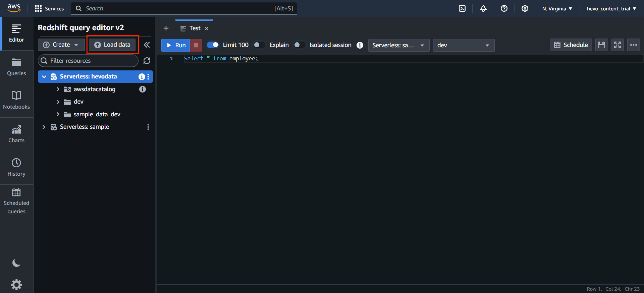Refresh the resources list
644x293 pixels.
[x=147, y=61]
